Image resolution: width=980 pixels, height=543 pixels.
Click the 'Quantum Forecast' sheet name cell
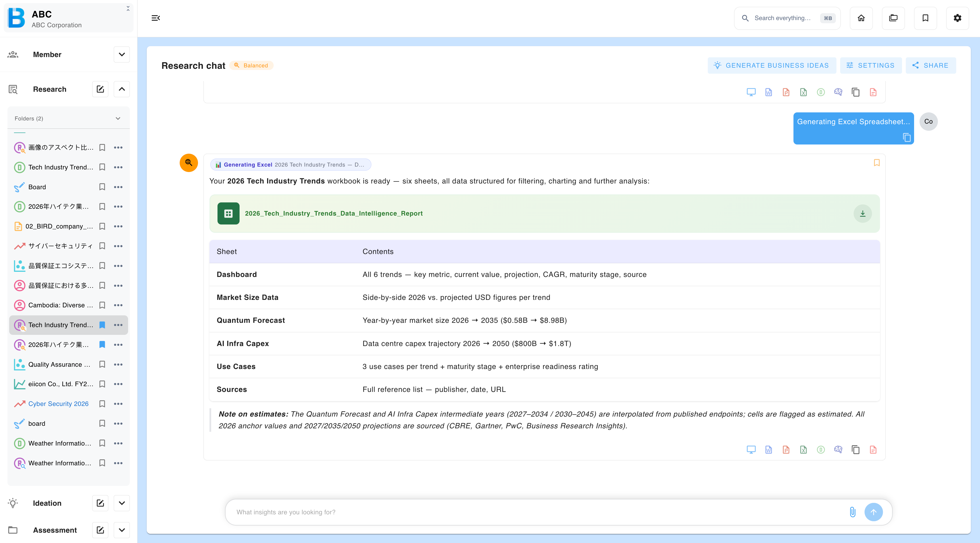(251, 321)
